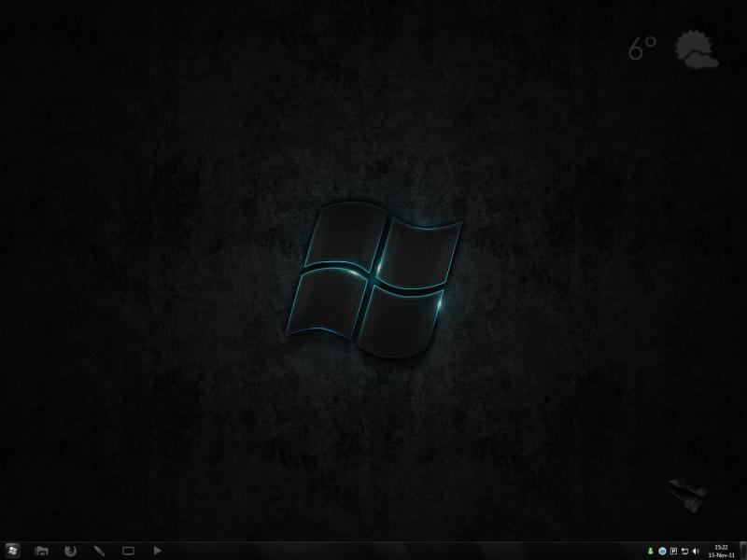This screenshot has width=747, height=560.
Task: Click the white square tray icon
Action: tap(673, 551)
